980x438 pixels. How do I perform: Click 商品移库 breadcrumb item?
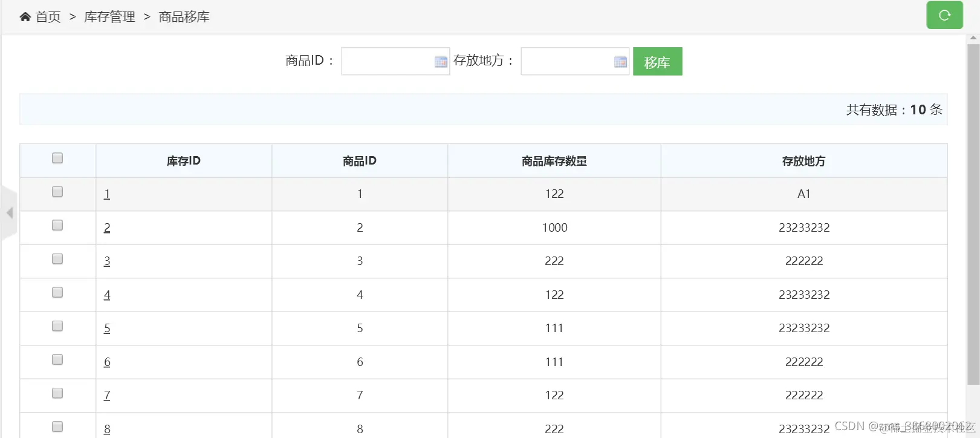click(x=184, y=17)
